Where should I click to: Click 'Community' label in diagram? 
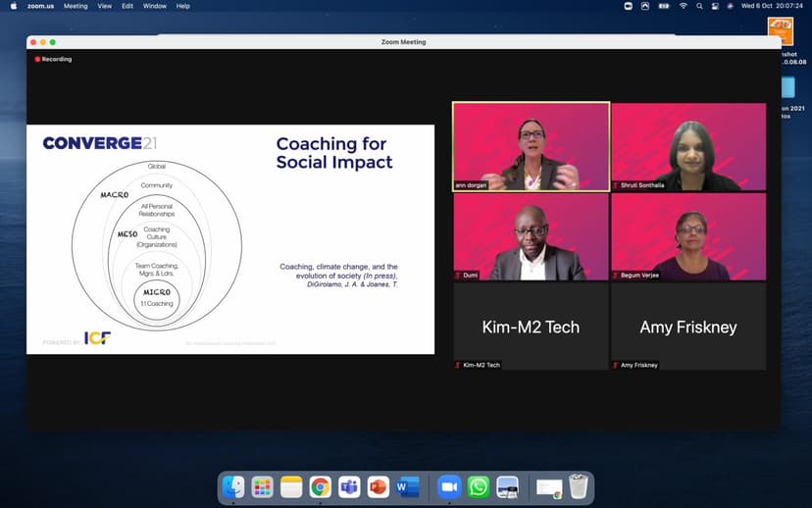(x=156, y=185)
